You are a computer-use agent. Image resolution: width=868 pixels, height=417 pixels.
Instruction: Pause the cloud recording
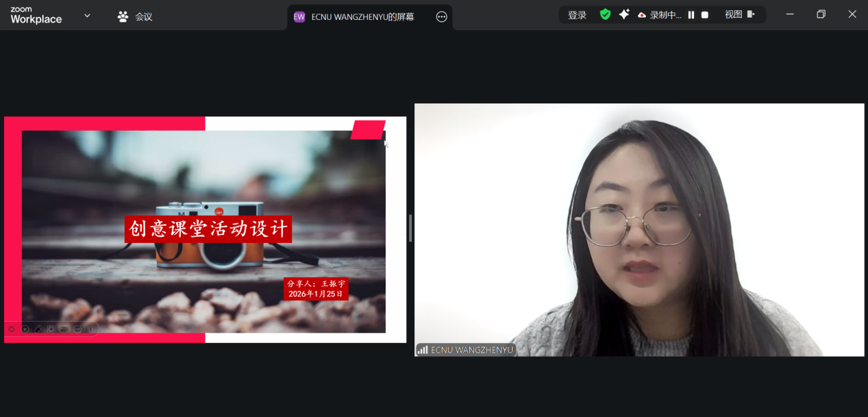point(691,15)
